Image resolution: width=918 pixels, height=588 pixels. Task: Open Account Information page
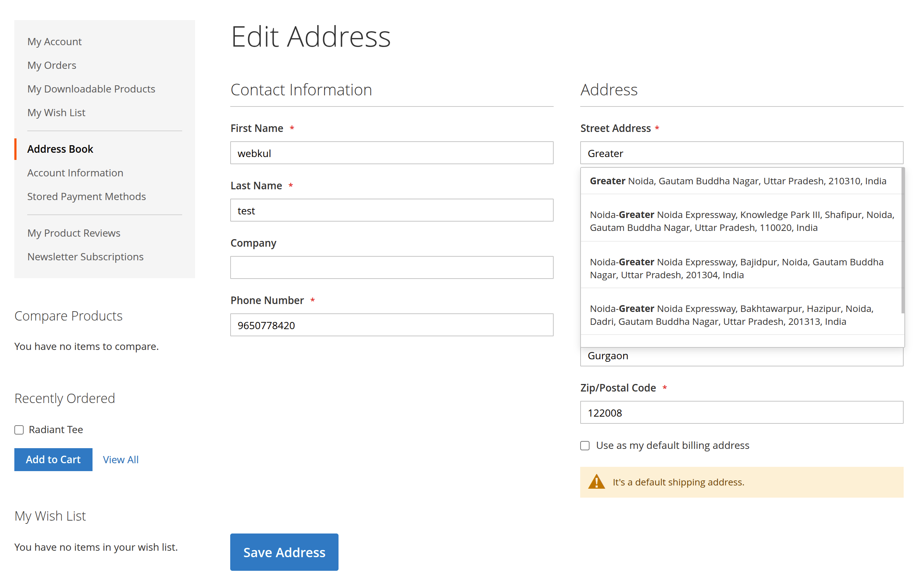(75, 172)
